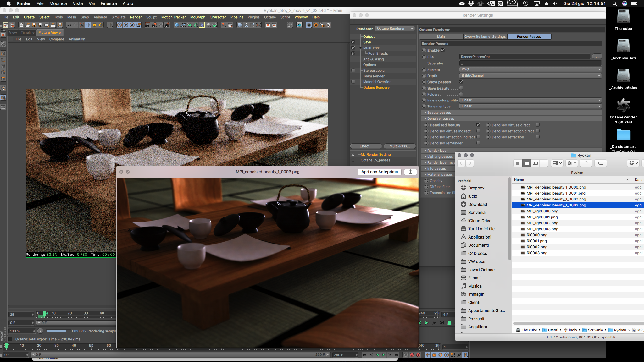Switch Finder to list view icon

526,163
